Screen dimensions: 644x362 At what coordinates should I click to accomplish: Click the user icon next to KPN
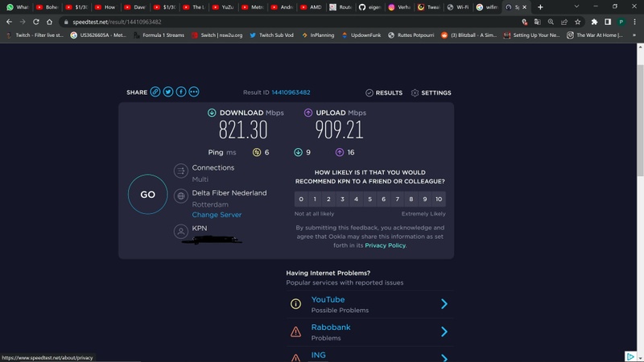click(x=180, y=232)
